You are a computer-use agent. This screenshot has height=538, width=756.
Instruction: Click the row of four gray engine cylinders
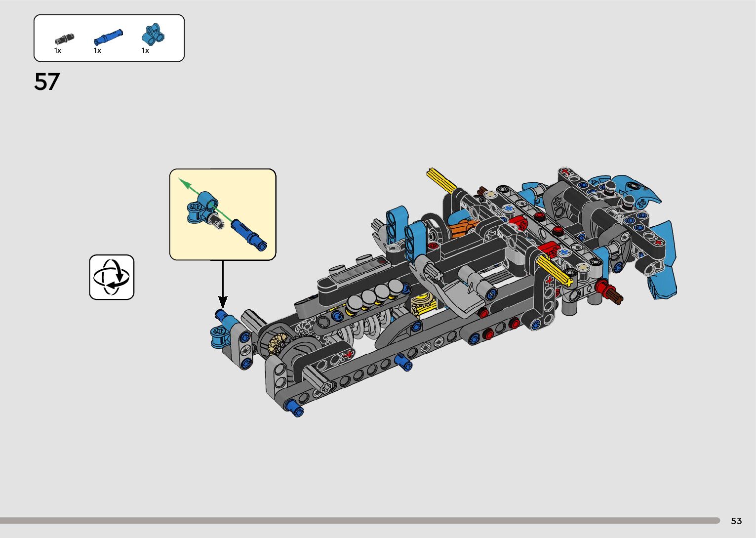(373, 295)
